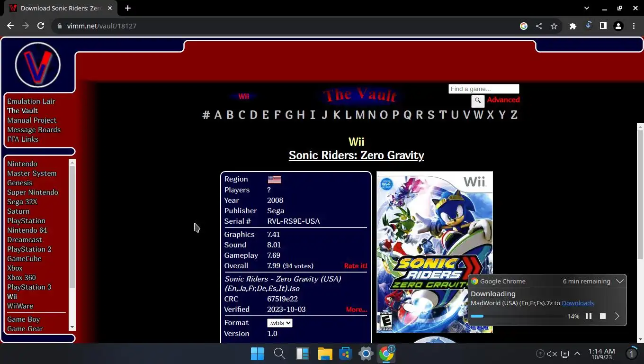Open Chrome three-dot menu

point(634,26)
